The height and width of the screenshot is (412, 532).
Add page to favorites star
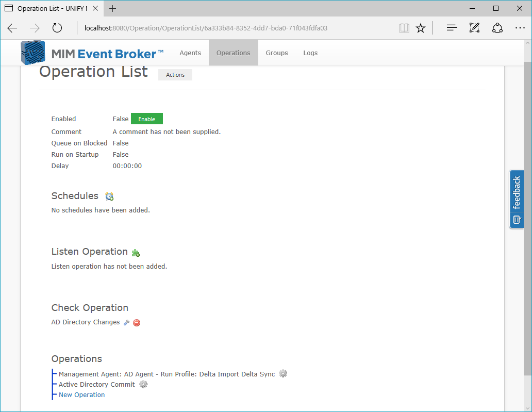[x=421, y=28]
